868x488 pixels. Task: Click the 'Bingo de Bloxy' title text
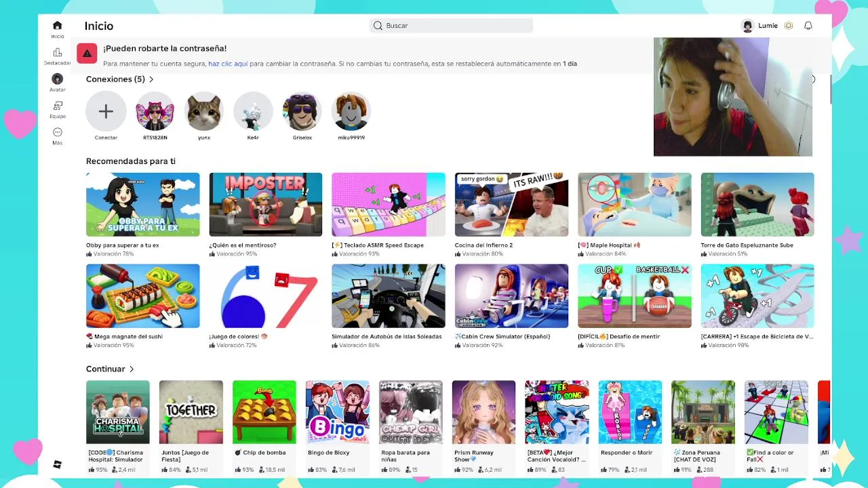pos(329,453)
